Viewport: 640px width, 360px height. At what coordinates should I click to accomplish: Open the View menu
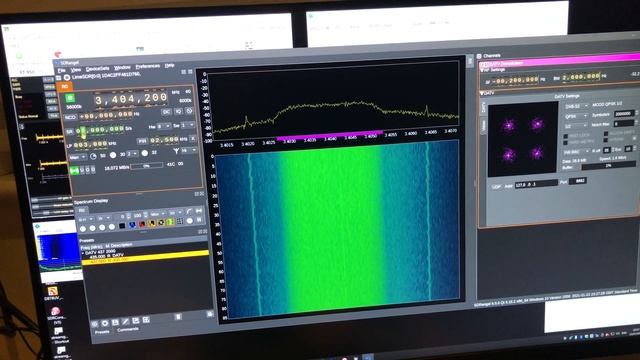(x=76, y=70)
